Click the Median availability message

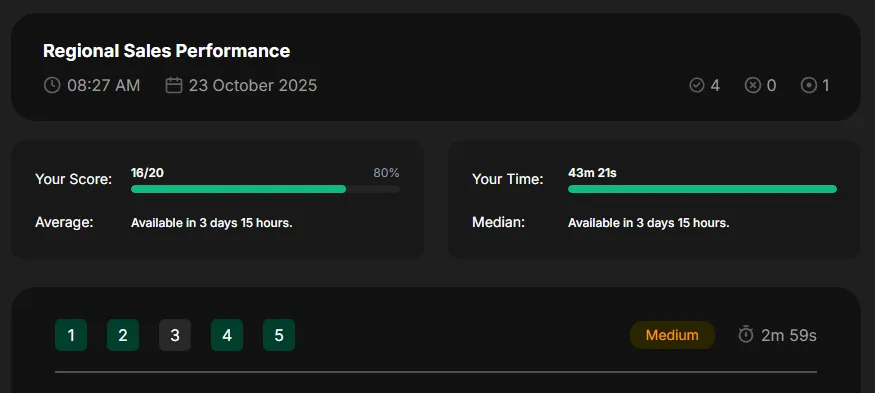(648, 223)
